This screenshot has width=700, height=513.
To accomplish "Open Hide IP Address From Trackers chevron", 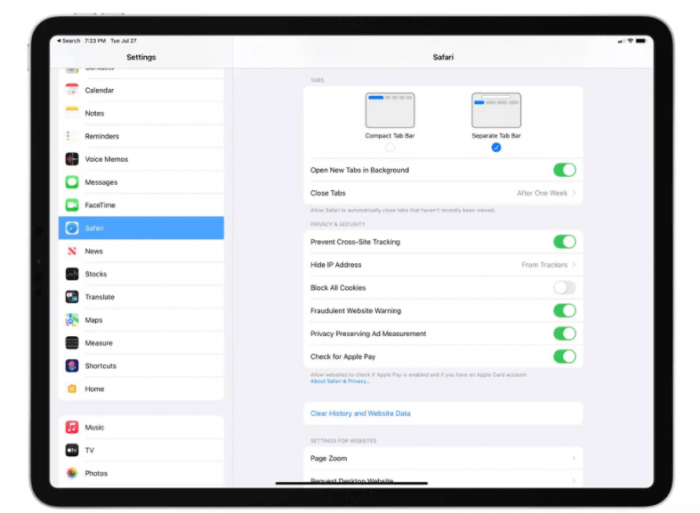I will 574,265.
